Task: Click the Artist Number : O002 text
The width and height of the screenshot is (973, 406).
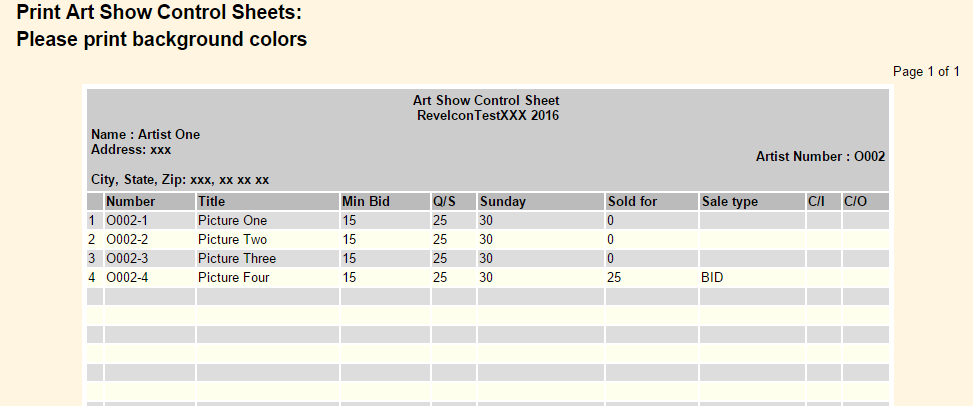Action: pyautogui.click(x=820, y=157)
